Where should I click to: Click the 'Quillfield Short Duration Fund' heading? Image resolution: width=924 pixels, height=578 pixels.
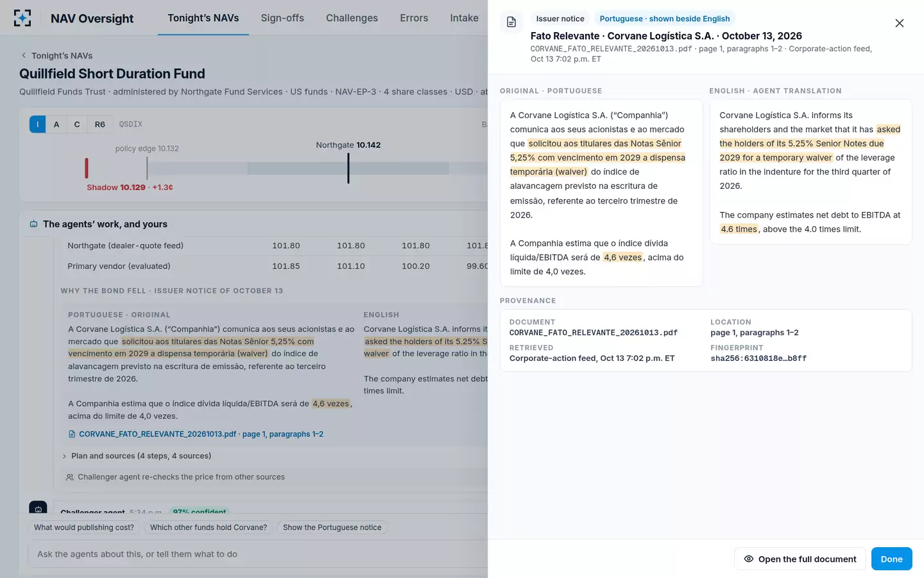pyautogui.click(x=112, y=74)
